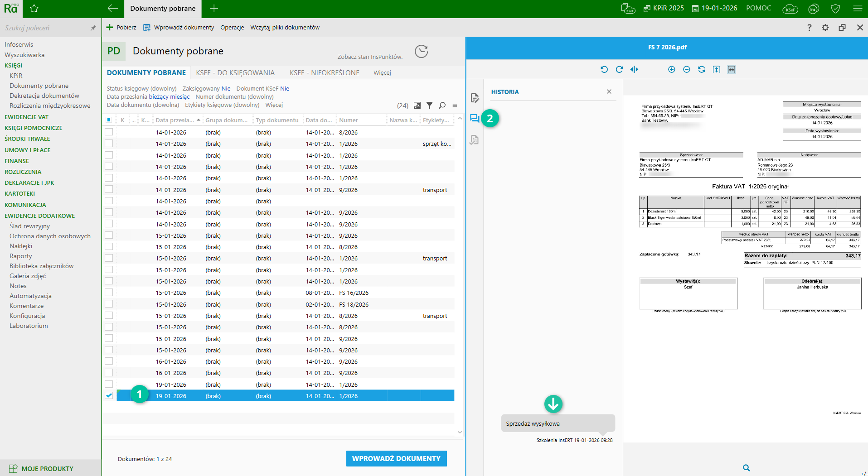Fit PDF preview to page height
This screenshot has width=868, height=476.
716,69
